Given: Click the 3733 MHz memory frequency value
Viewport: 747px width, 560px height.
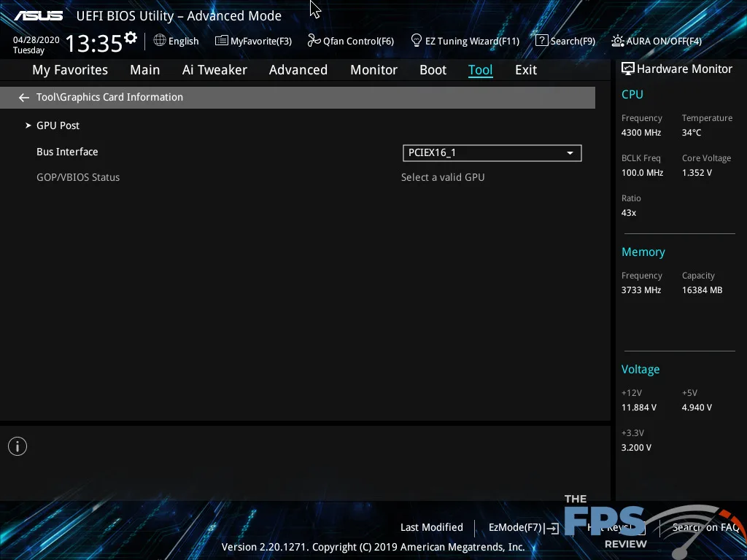Looking at the screenshot, I should [641, 290].
